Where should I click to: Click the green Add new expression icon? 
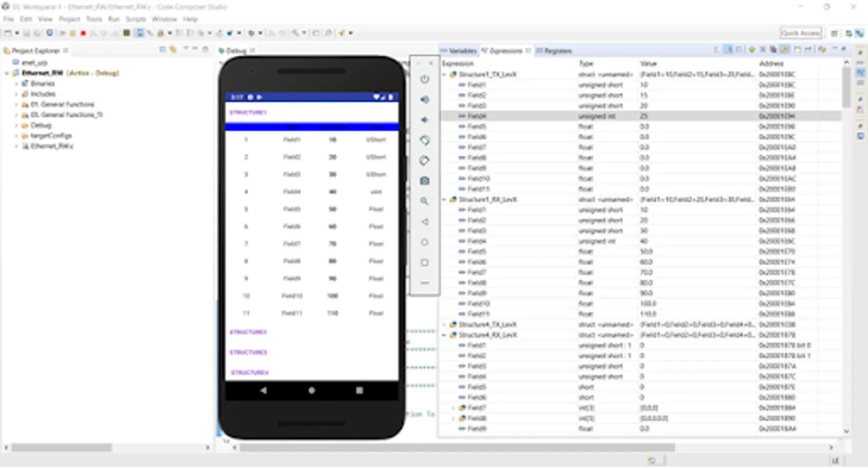point(752,50)
